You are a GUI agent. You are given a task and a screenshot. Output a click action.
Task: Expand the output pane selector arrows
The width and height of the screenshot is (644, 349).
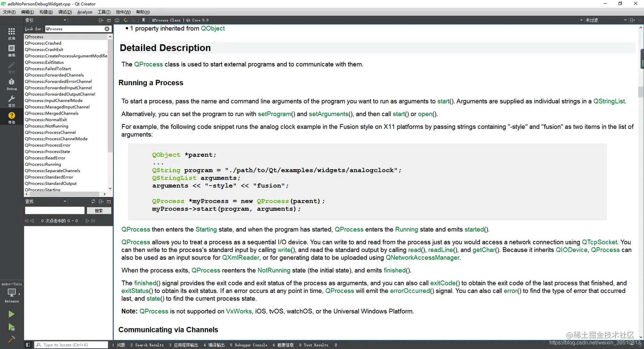336,345
